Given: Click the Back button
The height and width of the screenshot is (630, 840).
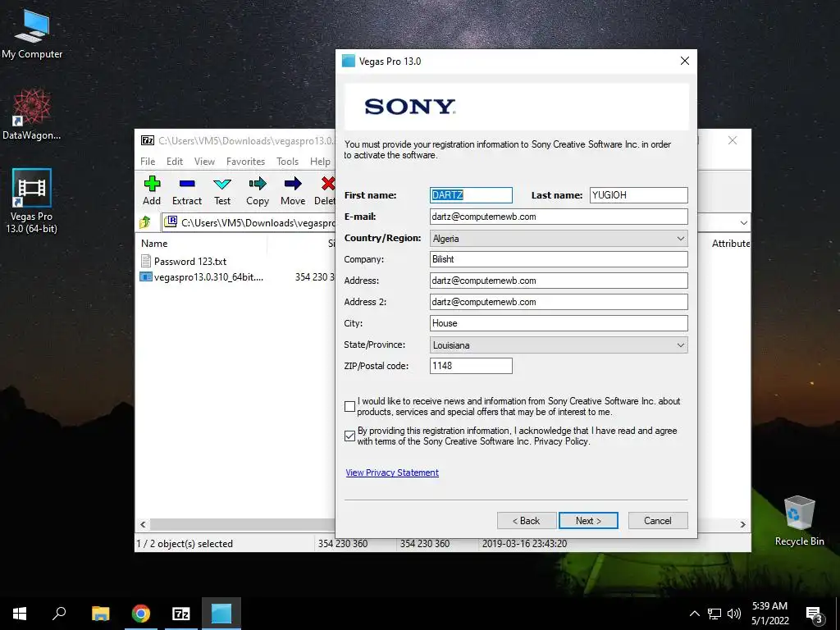Looking at the screenshot, I should (x=526, y=521).
